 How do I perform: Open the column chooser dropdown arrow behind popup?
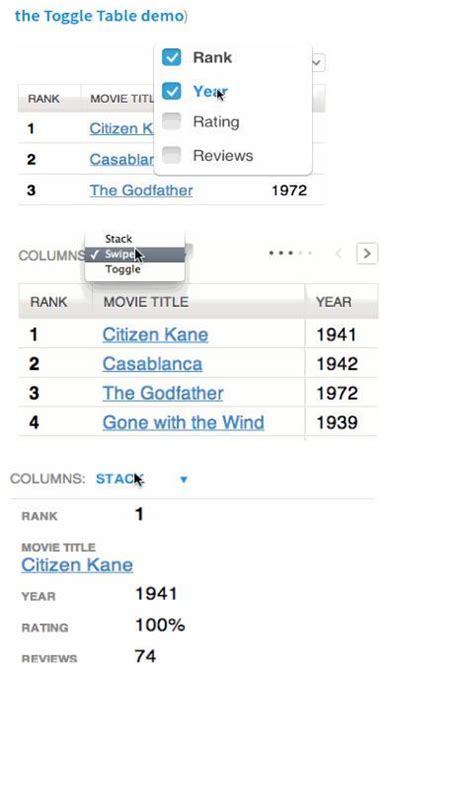318,63
